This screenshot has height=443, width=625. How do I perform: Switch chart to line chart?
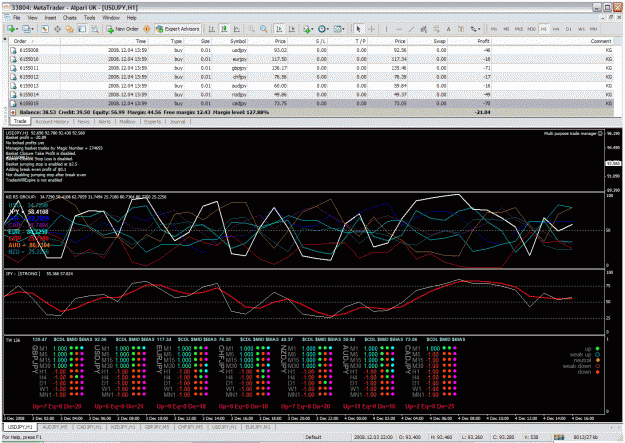point(237,29)
